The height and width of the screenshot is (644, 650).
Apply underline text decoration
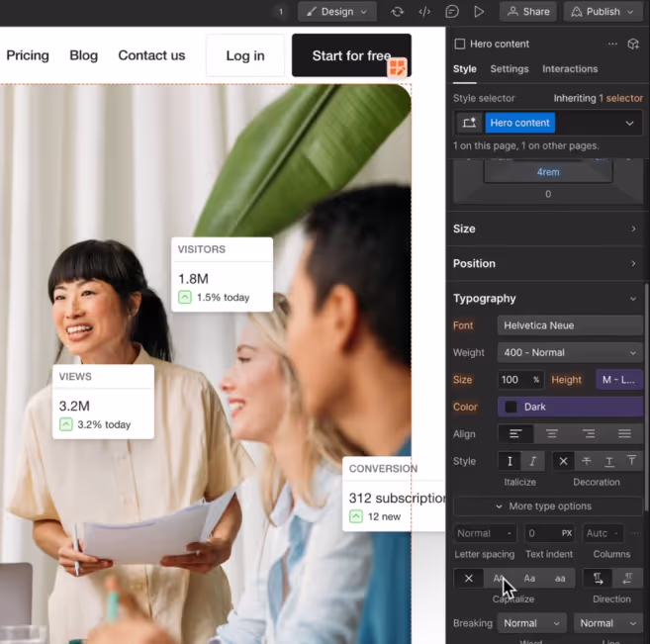(609, 461)
